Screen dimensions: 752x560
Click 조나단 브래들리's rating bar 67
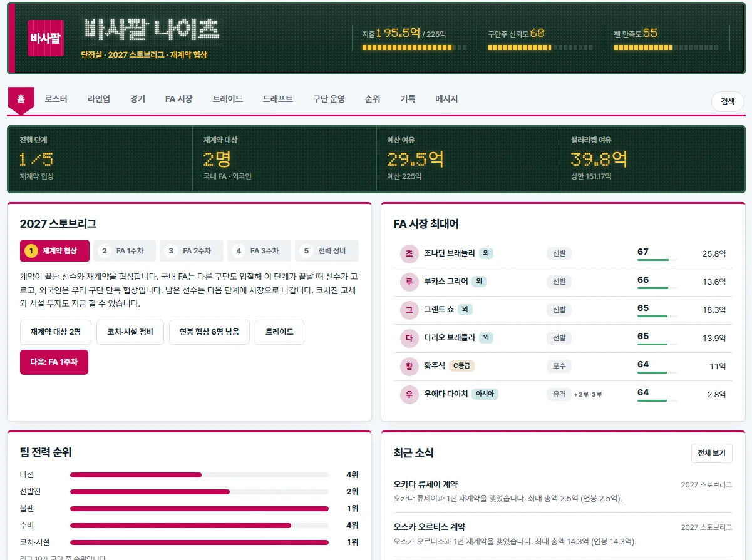pyautogui.click(x=657, y=260)
